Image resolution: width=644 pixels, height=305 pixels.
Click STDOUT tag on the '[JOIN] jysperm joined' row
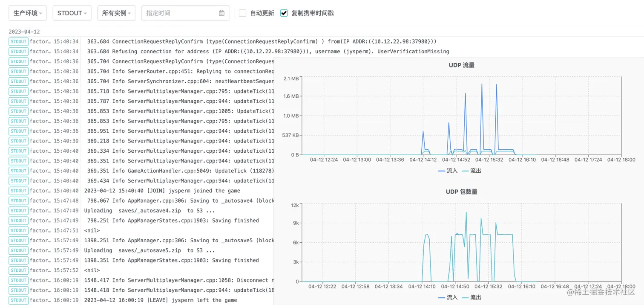18,191
